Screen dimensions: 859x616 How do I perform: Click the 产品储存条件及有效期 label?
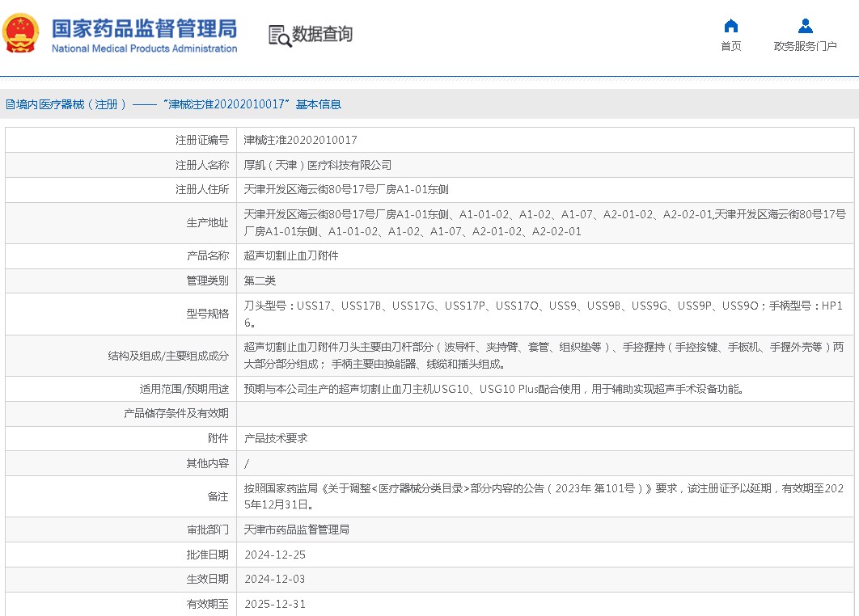pos(176,413)
